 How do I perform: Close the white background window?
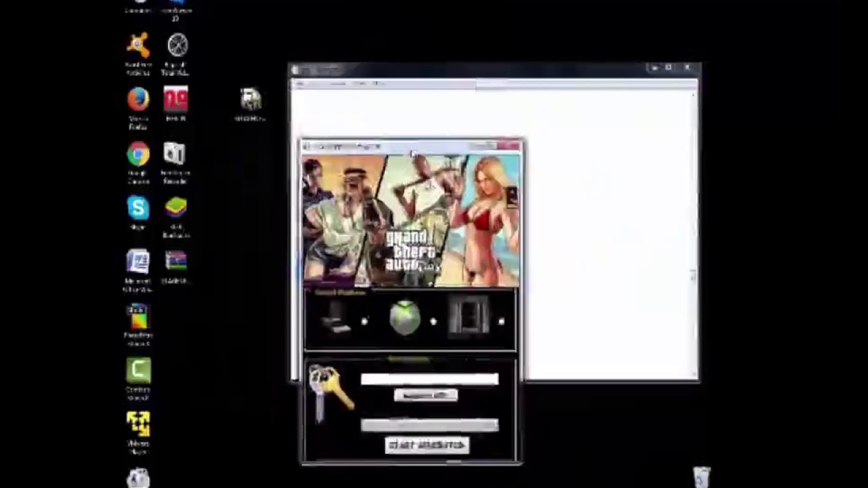(687, 68)
